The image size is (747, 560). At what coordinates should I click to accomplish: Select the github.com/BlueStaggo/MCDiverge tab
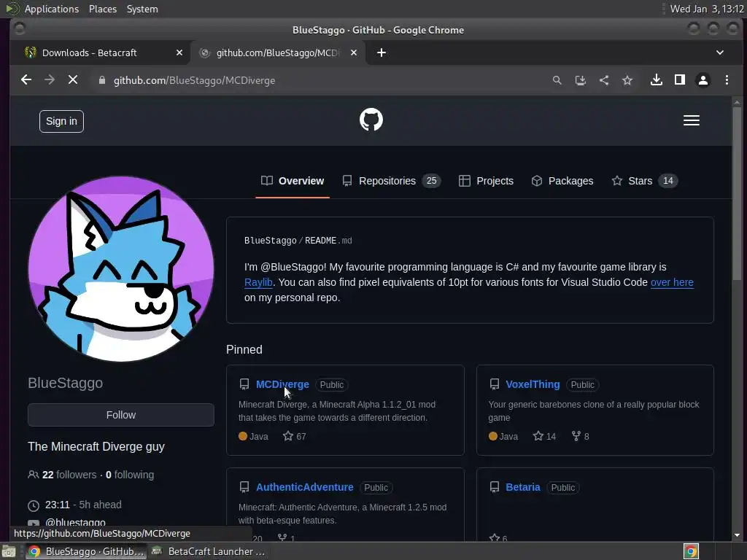tap(278, 52)
